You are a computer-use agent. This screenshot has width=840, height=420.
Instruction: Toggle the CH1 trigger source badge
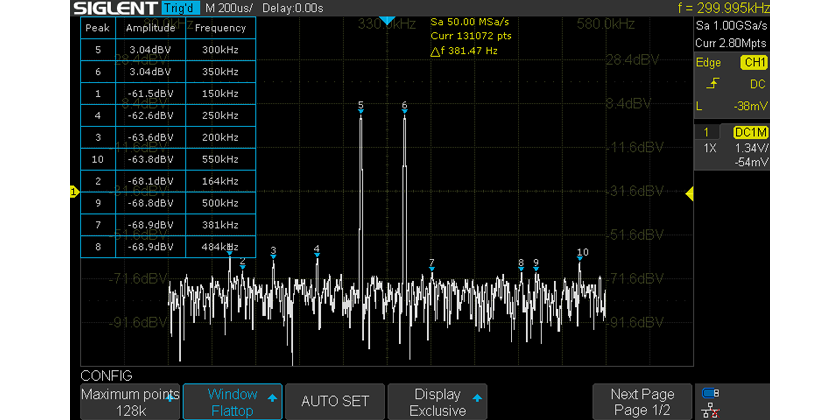pyautogui.click(x=752, y=63)
